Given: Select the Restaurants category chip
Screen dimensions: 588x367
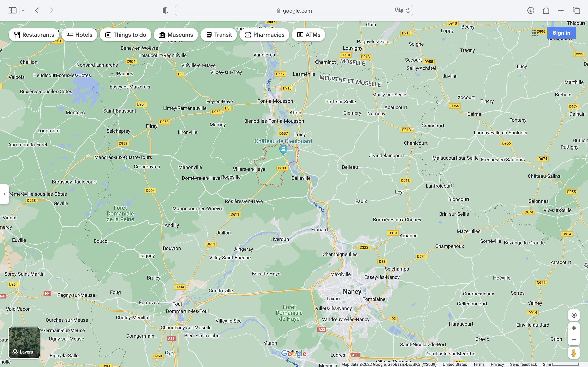Looking at the screenshot, I should (34, 35).
